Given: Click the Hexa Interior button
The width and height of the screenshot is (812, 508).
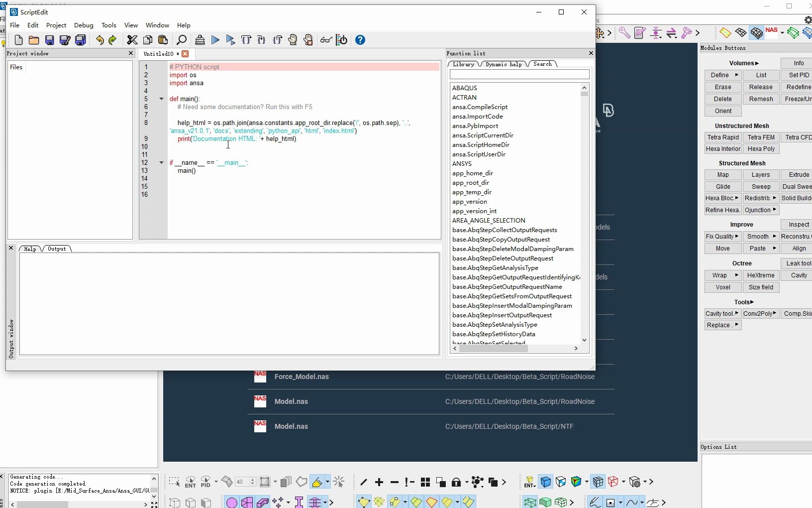Looking at the screenshot, I should (x=723, y=149).
